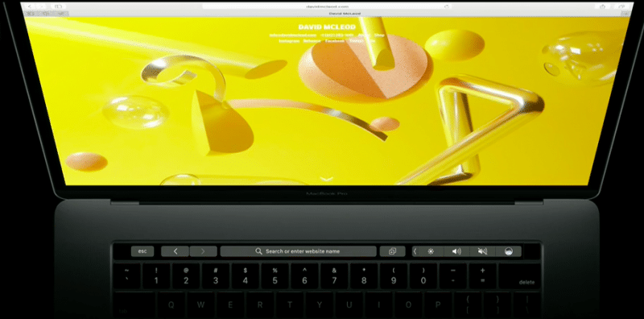Image resolution: width=644 pixels, height=319 pixels.
Task: Open the About link
Action: tap(364, 35)
